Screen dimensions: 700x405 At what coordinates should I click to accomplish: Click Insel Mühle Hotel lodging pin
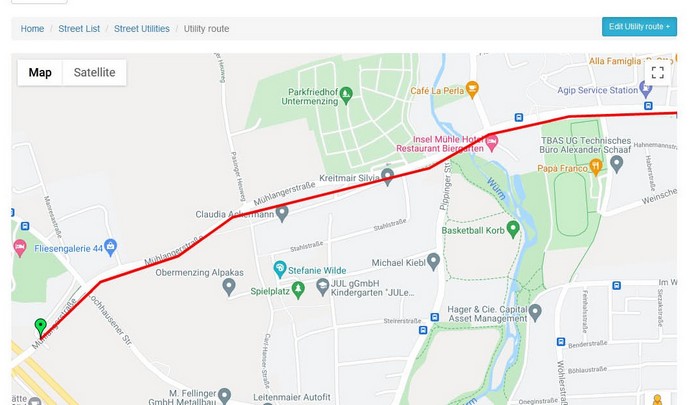click(x=492, y=143)
